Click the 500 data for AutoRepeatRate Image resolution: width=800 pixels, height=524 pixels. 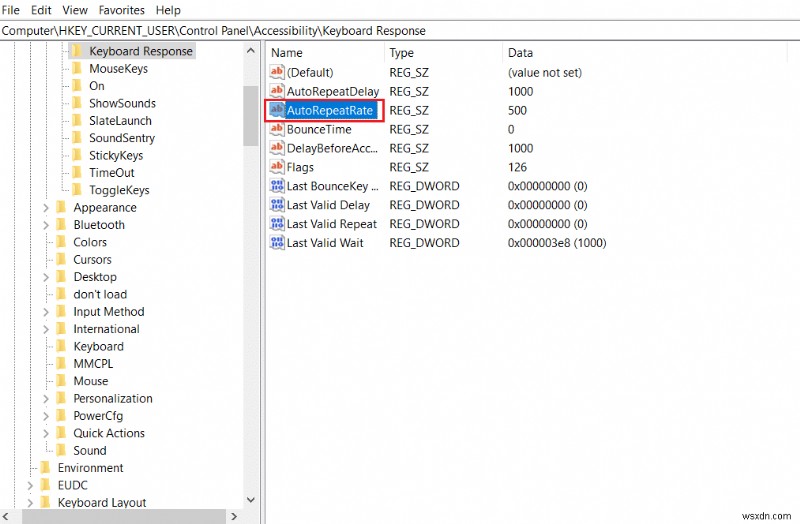click(517, 110)
